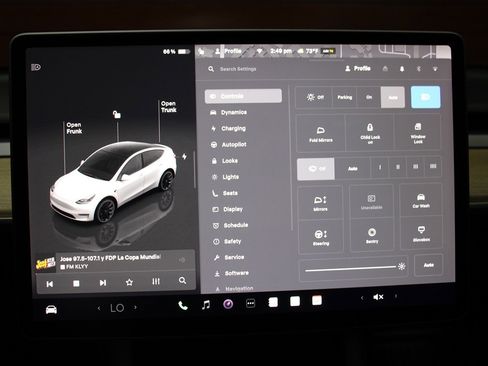Open the purple camera app icon in bottom bar
The height and width of the screenshot is (366, 488).
[228, 304]
